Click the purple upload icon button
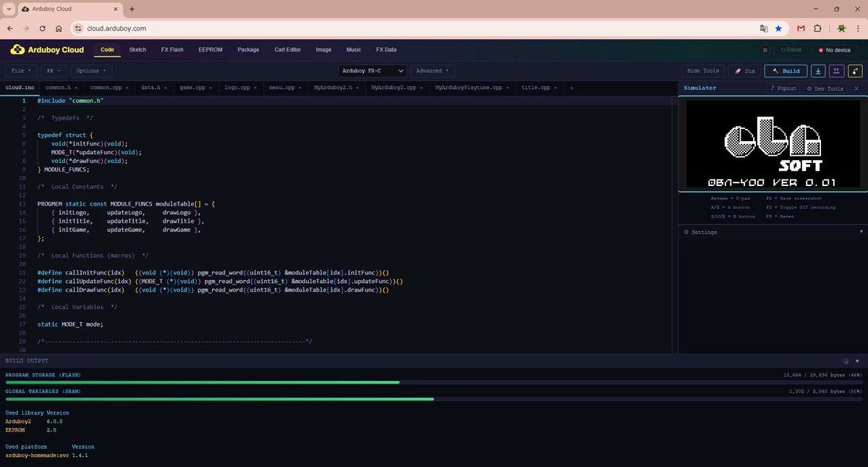 coord(837,71)
